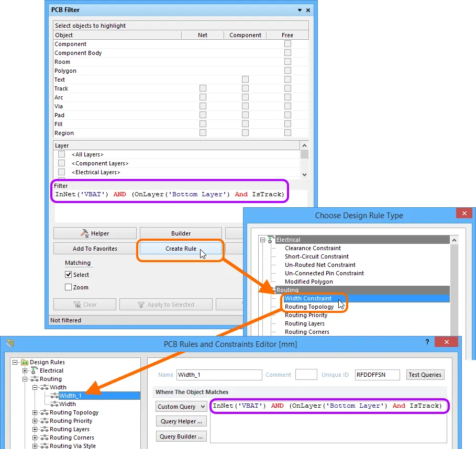
Task: Open the Custom Query dropdown
Action: 203,407
